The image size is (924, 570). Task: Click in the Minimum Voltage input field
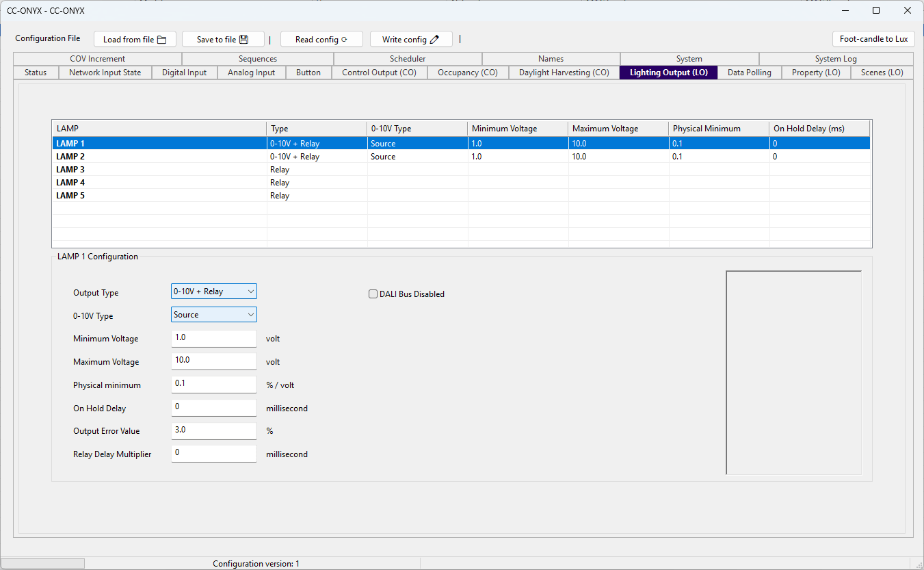click(x=214, y=338)
